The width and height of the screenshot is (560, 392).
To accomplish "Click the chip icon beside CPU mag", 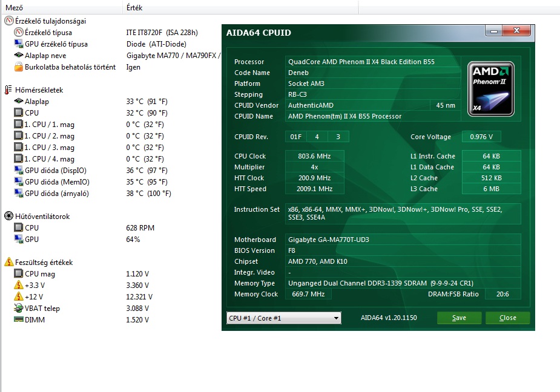I will coord(18,273).
